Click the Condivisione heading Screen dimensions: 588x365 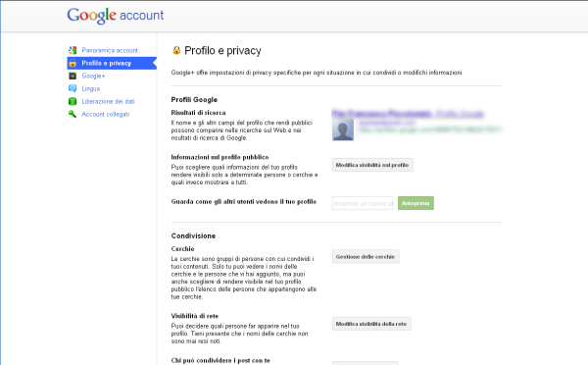click(x=193, y=235)
